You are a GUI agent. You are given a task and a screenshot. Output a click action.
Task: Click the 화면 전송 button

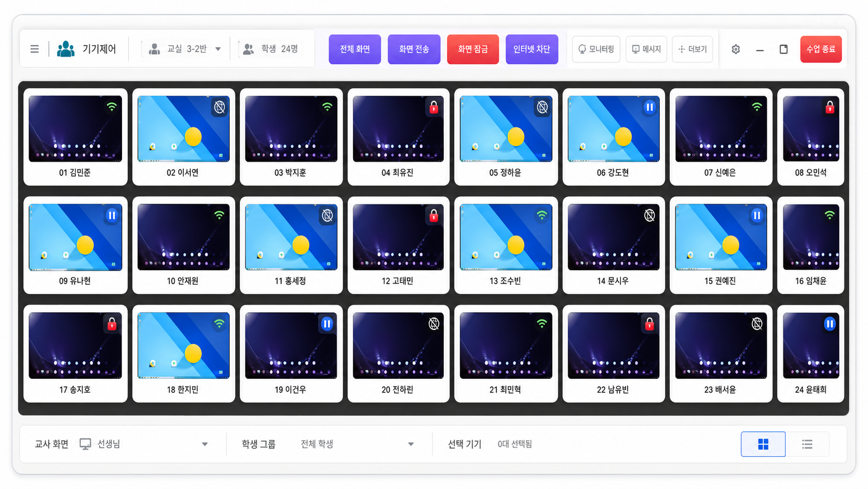pyautogui.click(x=414, y=49)
